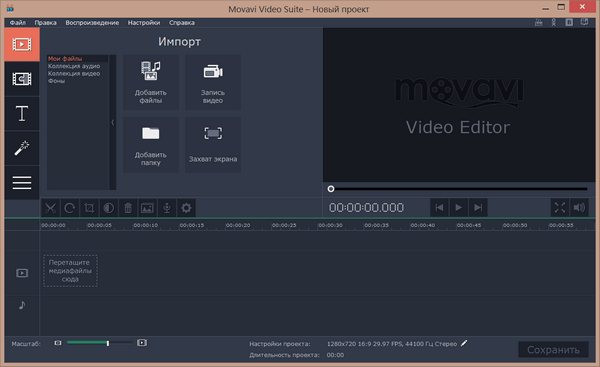
Task: Edit project settings pencil icon
Action: (464, 343)
